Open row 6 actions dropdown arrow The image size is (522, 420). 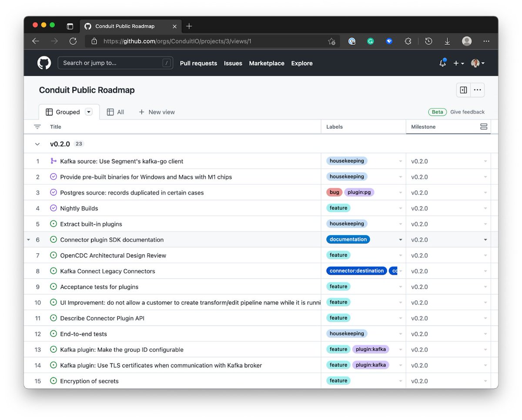(x=29, y=240)
